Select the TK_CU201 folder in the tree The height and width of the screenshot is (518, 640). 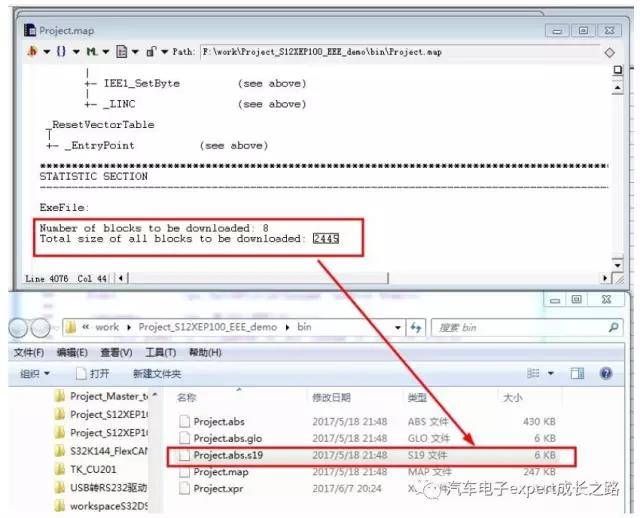click(x=91, y=467)
